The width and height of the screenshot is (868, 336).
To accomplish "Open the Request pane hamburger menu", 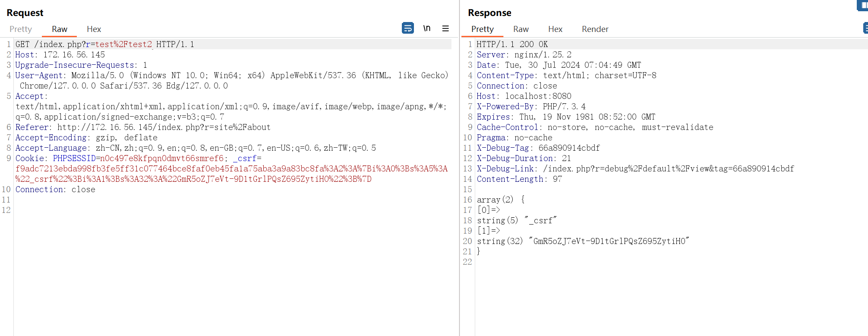I will pos(445,28).
